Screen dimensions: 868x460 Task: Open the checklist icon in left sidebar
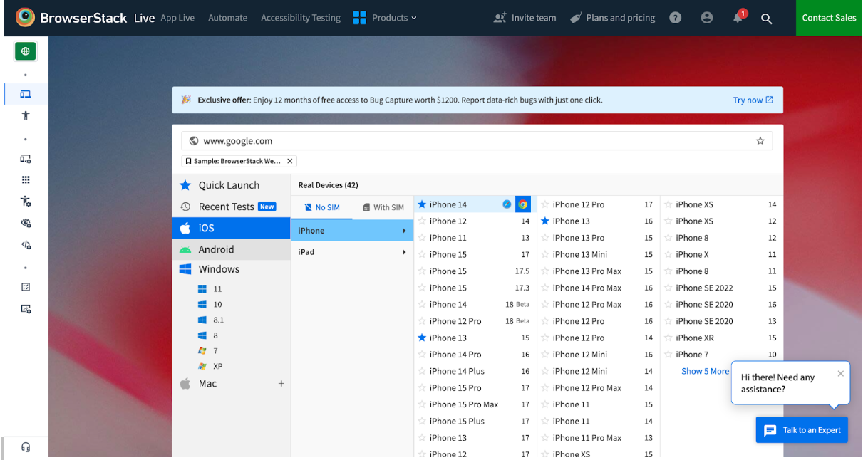click(26, 287)
